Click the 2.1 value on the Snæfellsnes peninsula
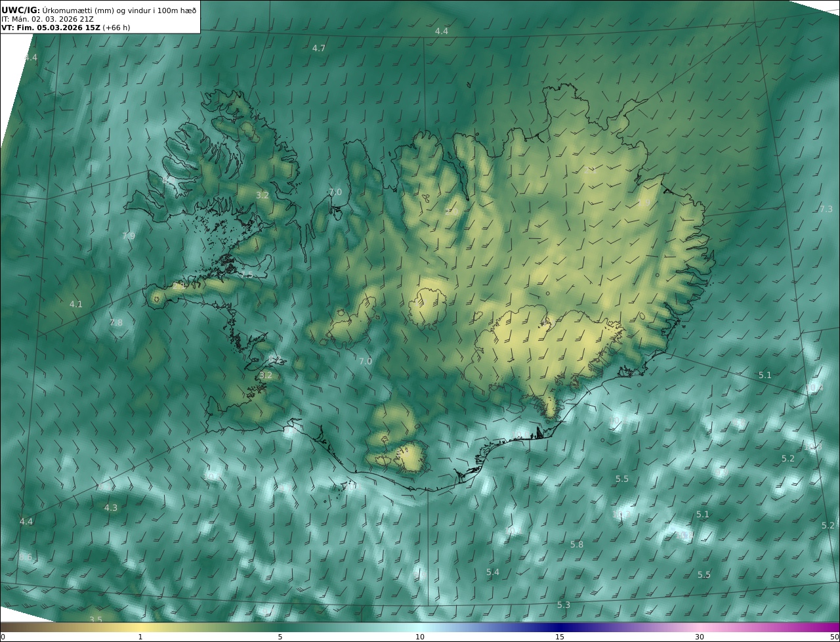Screen dimensions: 840x642 pos(178,287)
